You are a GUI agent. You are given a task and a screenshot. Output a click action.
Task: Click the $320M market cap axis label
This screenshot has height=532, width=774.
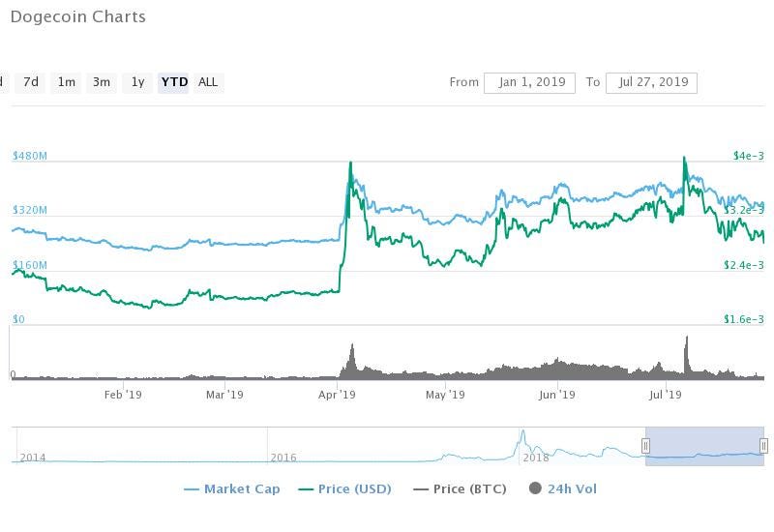coord(30,210)
